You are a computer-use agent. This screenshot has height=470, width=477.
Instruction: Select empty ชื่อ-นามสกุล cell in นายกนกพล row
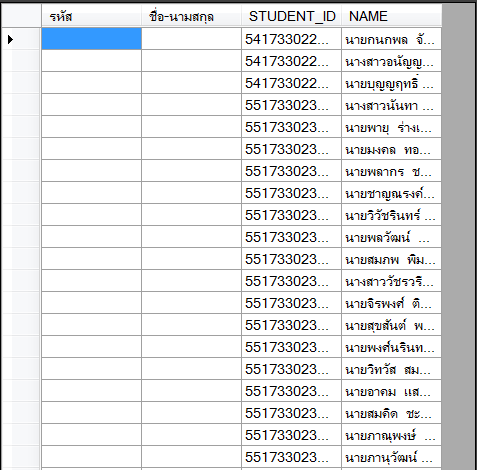pos(191,39)
